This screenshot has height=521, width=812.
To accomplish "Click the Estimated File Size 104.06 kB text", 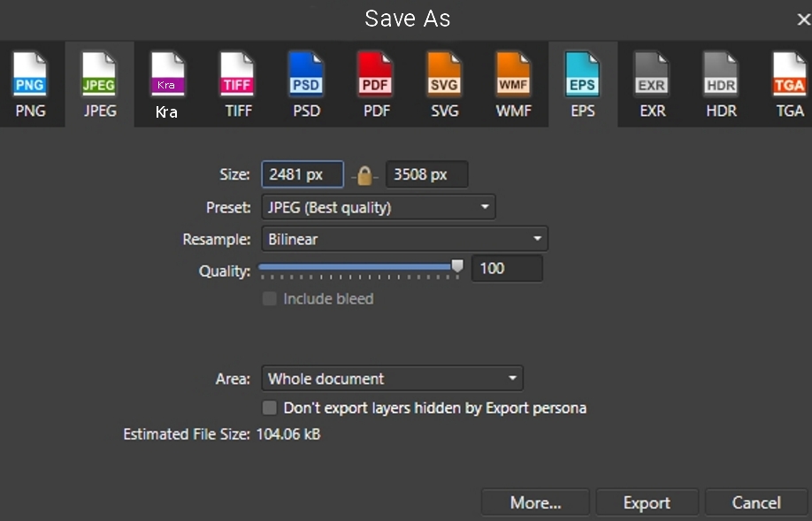I will [222, 434].
